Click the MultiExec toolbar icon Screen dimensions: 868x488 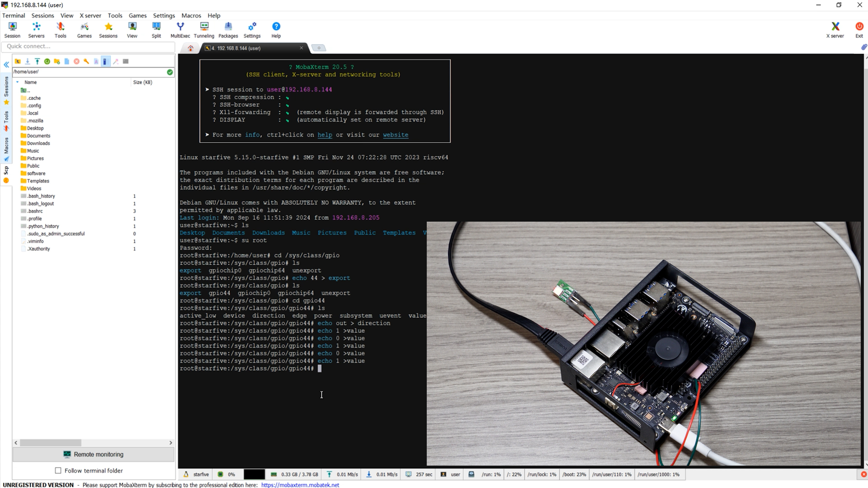180,30
